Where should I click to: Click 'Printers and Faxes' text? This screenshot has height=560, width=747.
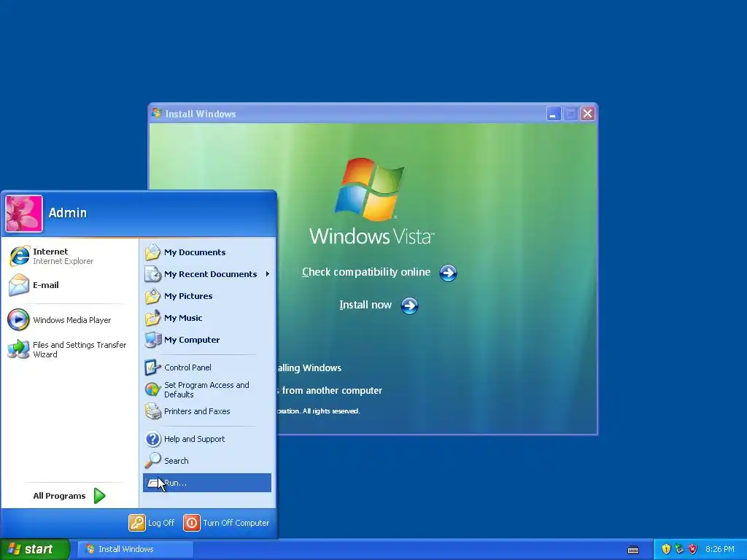(197, 411)
